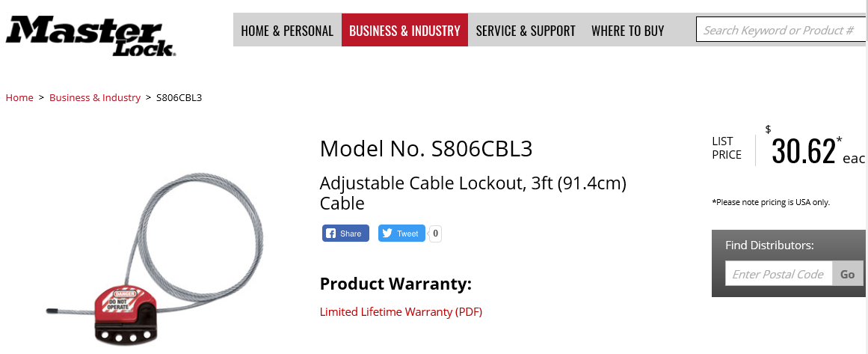This screenshot has width=868, height=354.
Task: Open HOME & PERSONAL menu
Action: 287,31
